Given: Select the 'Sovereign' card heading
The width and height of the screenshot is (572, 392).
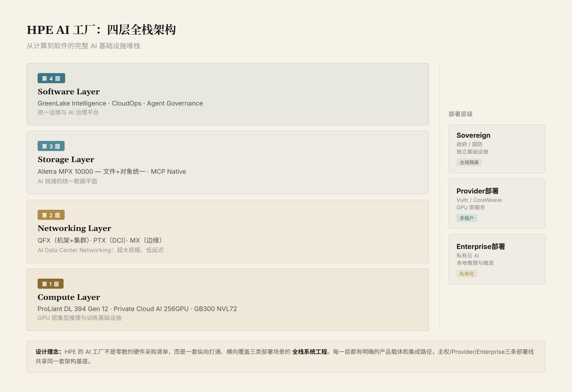Looking at the screenshot, I should click(473, 135).
